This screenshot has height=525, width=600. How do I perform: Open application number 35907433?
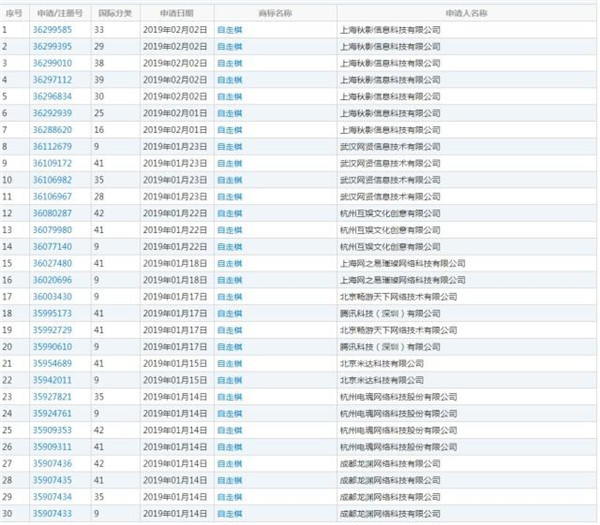tap(52, 514)
